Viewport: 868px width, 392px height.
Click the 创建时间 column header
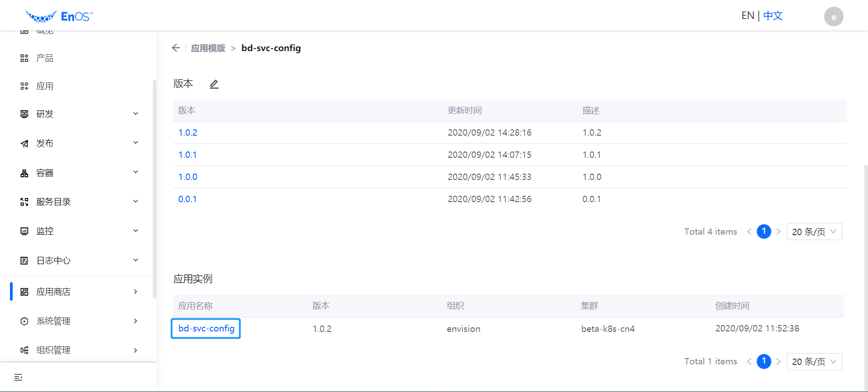tap(732, 306)
